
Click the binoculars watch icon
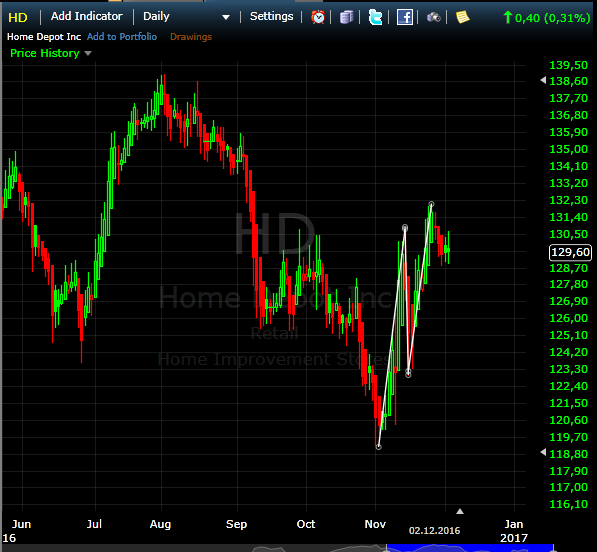(x=434, y=17)
